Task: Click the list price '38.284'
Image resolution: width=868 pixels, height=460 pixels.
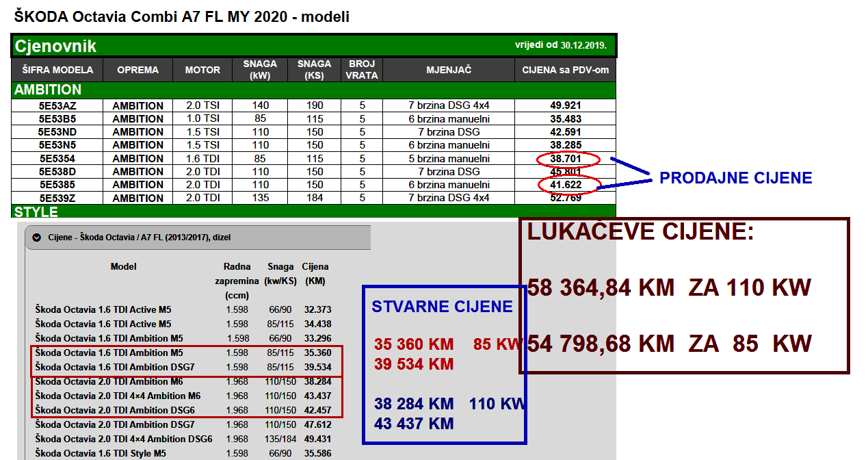Action: pos(317,381)
